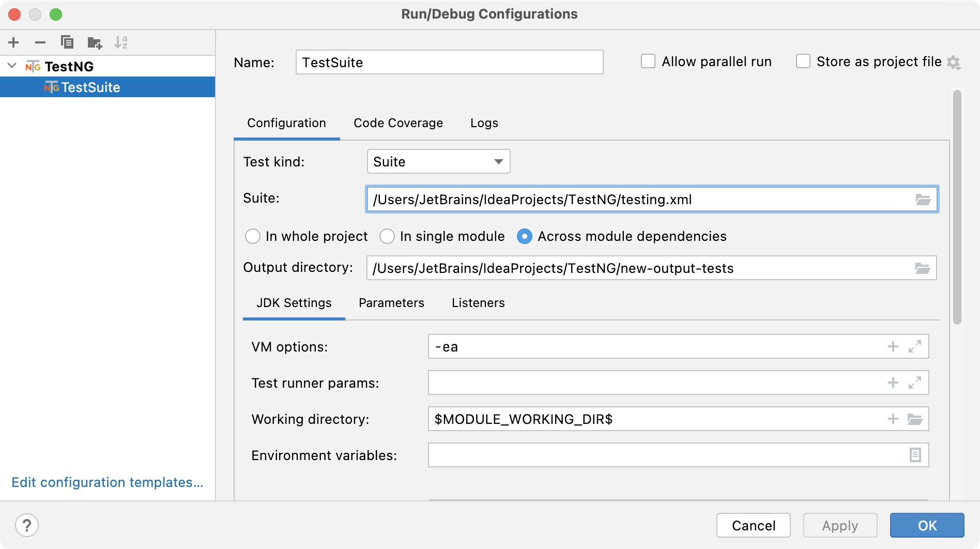Viewport: 980px width, 549px height.
Task: Close the Run/Debug Configurations window
Action: (14, 14)
